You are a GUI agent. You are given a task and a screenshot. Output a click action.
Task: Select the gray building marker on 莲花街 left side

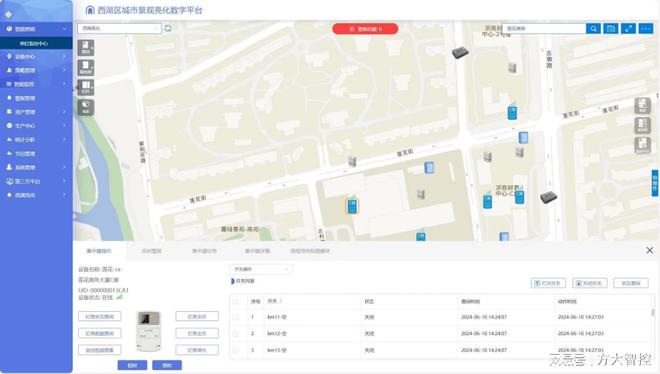[x=352, y=161]
